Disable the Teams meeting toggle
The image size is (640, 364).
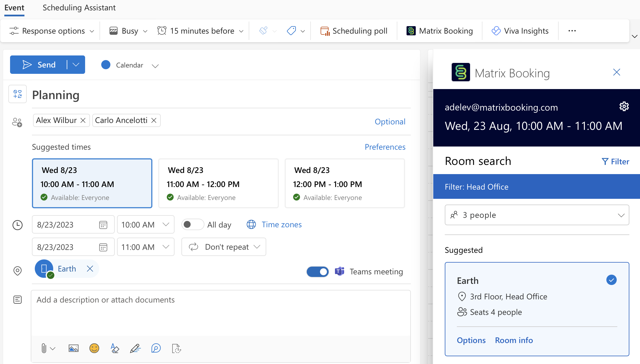pos(317,271)
